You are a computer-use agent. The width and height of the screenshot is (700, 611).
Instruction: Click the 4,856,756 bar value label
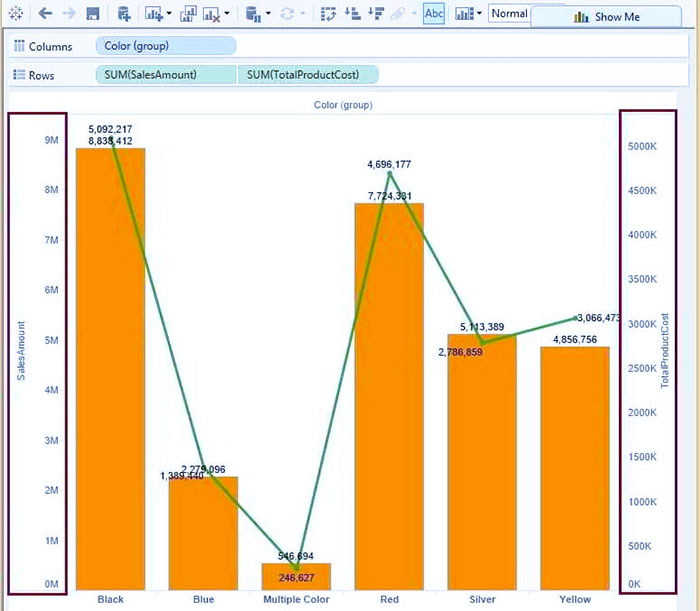coord(575,339)
